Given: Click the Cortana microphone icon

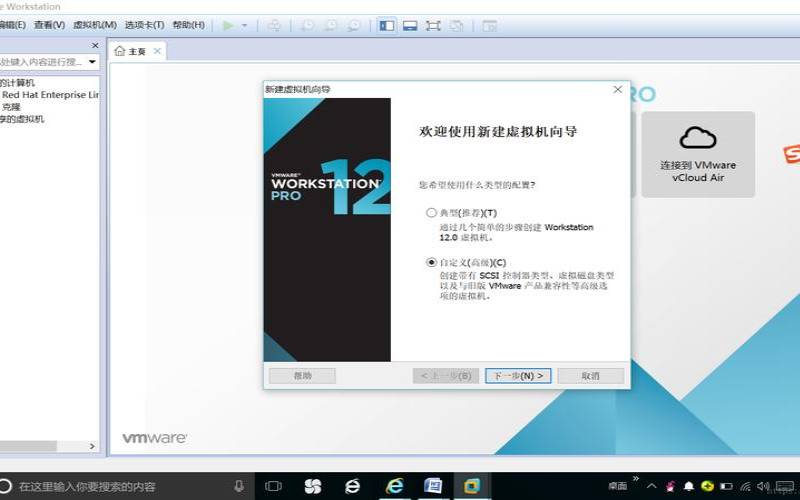Looking at the screenshot, I should coord(238,486).
